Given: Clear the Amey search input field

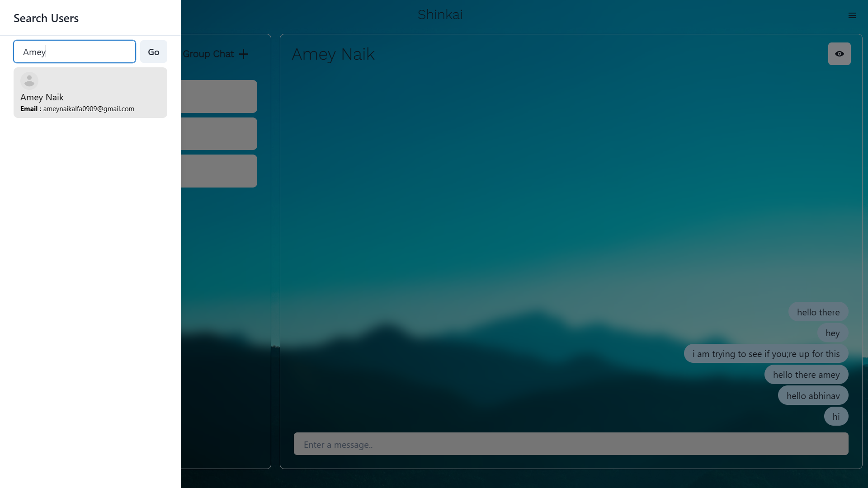Looking at the screenshot, I should [75, 52].
